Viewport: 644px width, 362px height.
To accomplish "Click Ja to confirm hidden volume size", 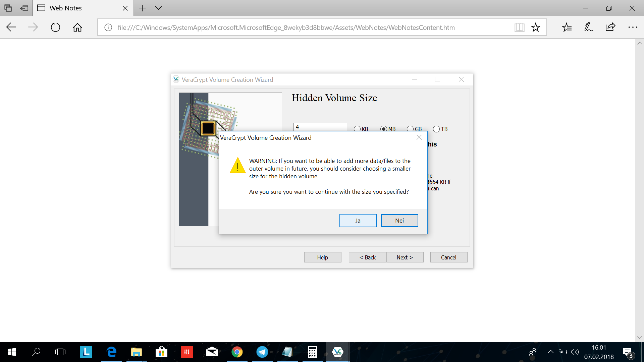I will 358,221.
